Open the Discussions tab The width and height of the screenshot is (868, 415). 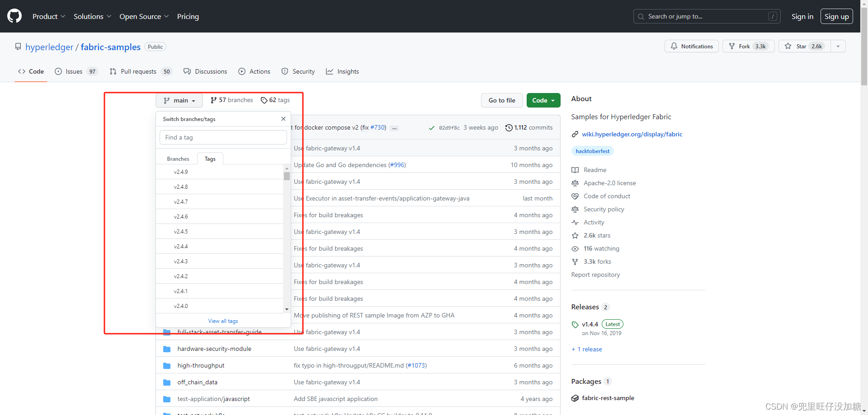coord(205,71)
